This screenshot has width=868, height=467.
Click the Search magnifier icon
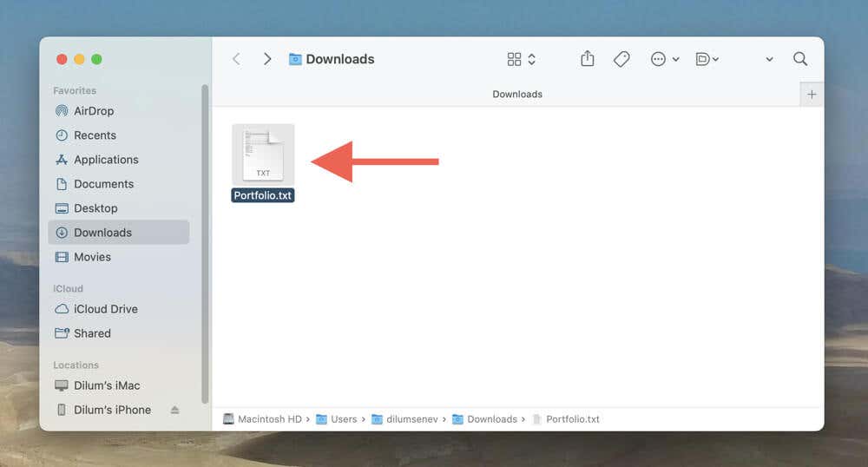800,59
